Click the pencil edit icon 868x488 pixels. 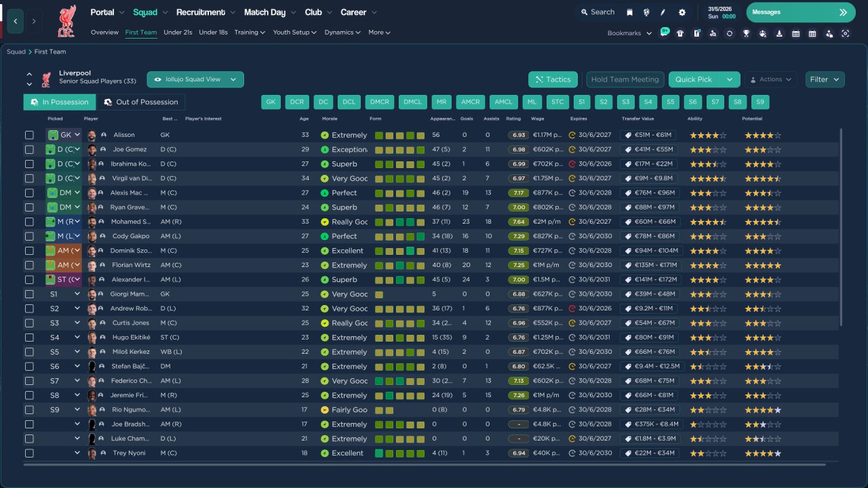click(663, 12)
